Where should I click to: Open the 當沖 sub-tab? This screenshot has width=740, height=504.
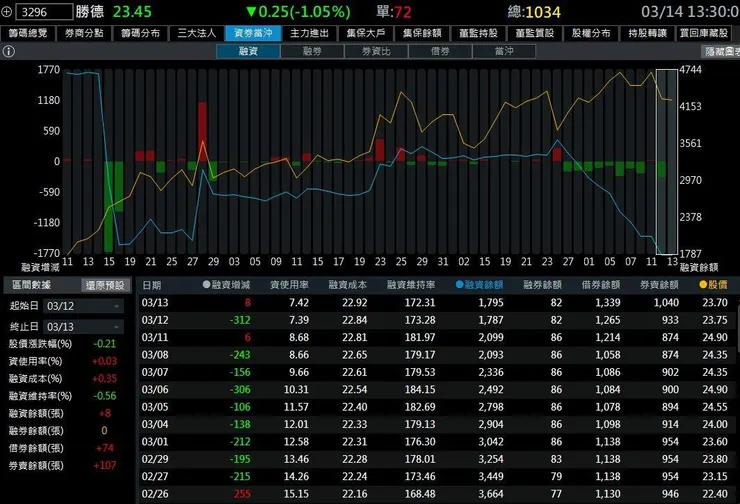[504, 51]
